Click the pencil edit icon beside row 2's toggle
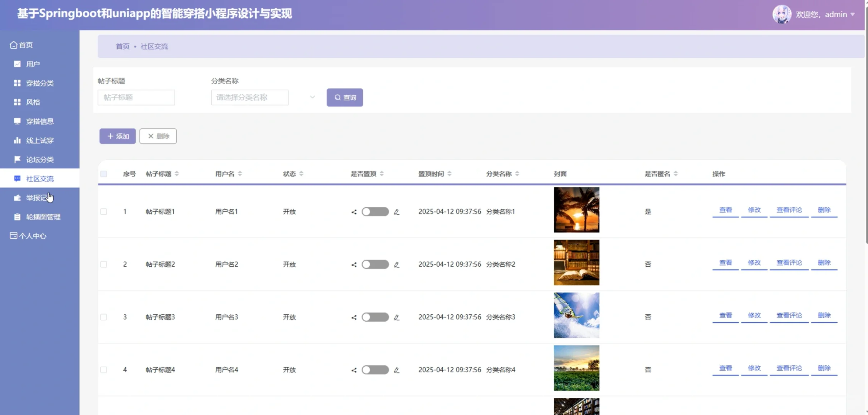Viewport: 868px width, 415px height. (x=397, y=264)
